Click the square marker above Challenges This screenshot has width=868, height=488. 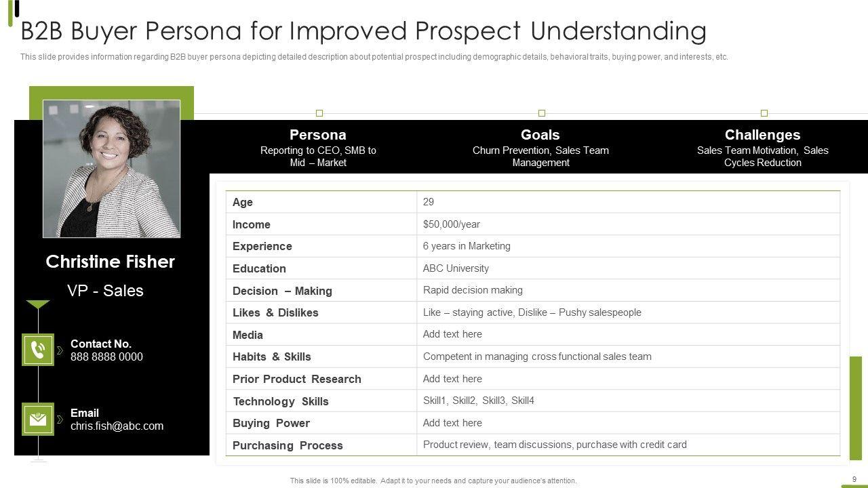click(764, 113)
